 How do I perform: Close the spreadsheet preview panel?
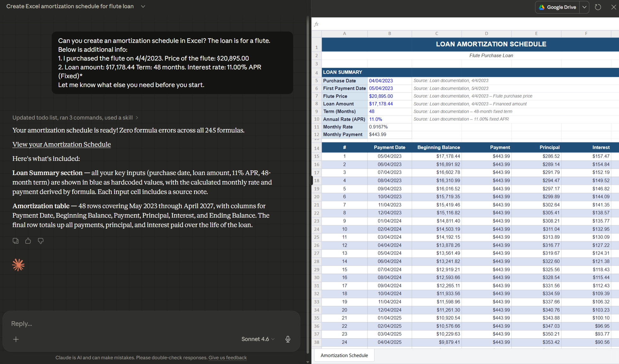coord(613,7)
